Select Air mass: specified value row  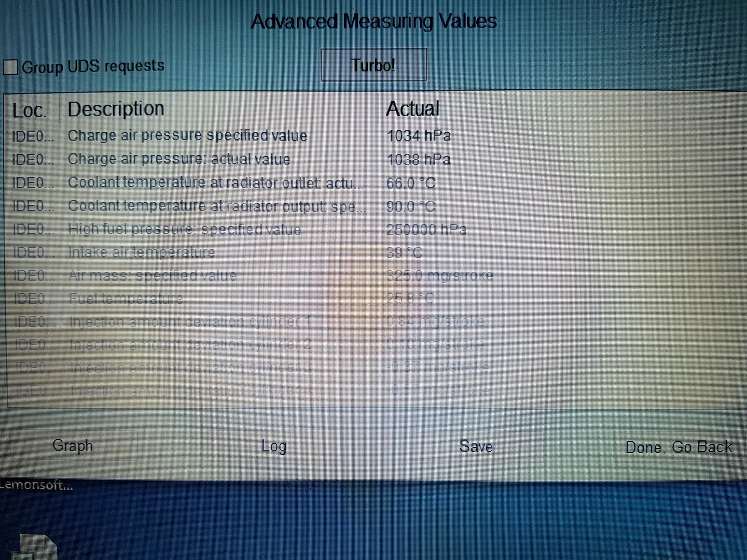[x=153, y=275]
